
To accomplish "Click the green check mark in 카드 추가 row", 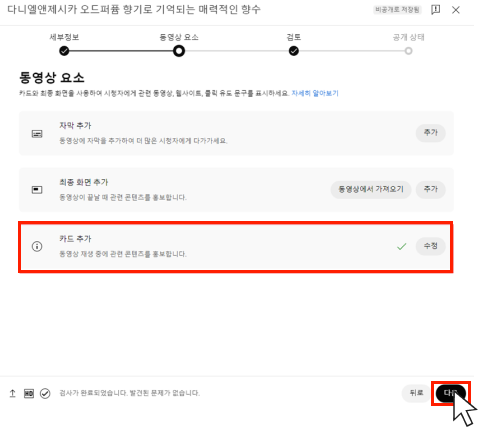I will click(x=402, y=247).
